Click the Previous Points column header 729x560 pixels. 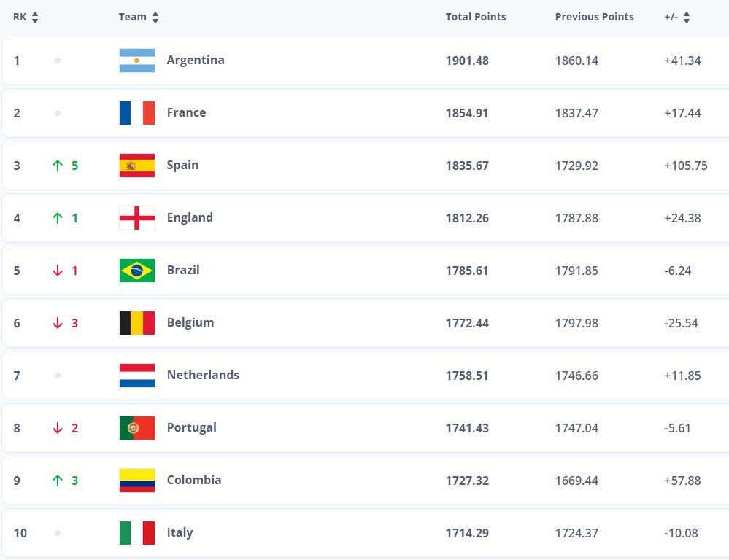pyautogui.click(x=594, y=17)
